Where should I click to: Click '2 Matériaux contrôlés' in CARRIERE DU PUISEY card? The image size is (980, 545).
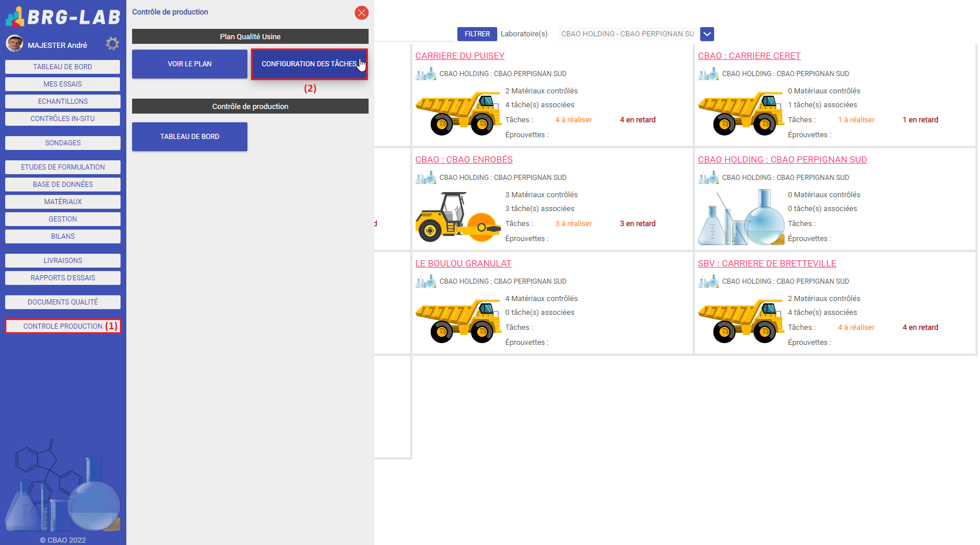pos(541,91)
